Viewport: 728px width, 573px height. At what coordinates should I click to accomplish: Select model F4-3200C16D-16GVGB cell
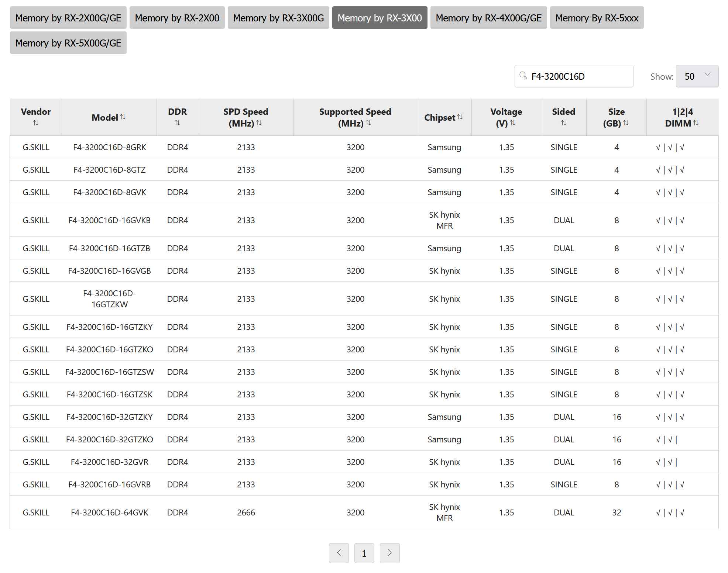tap(110, 271)
